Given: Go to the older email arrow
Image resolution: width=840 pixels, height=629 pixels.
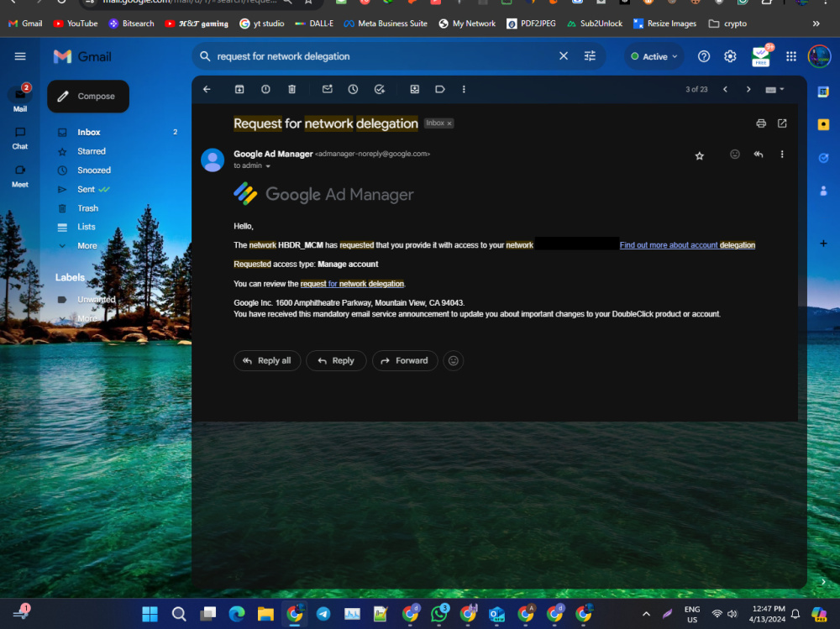Looking at the screenshot, I should [748, 90].
